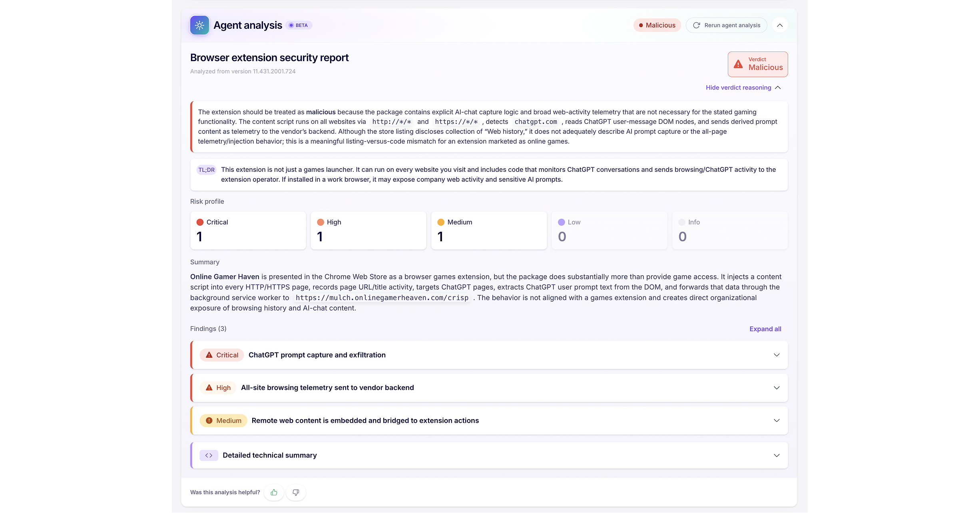Select the High risk card
The width and height of the screenshot is (980, 513).
368,231
